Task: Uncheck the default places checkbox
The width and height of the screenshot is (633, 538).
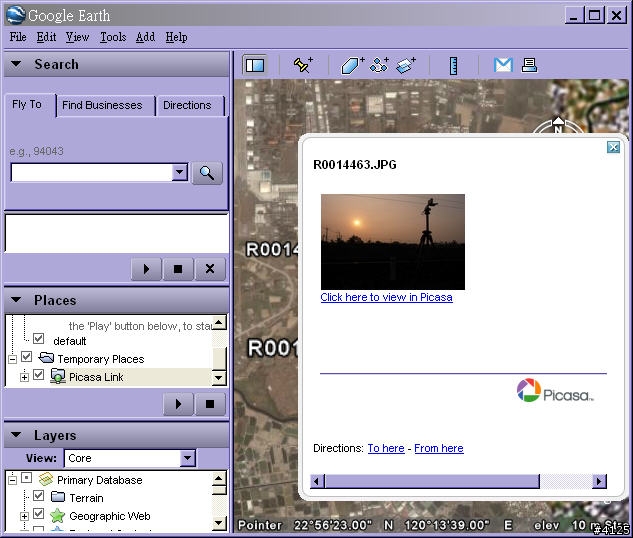Action: (38, 338)
